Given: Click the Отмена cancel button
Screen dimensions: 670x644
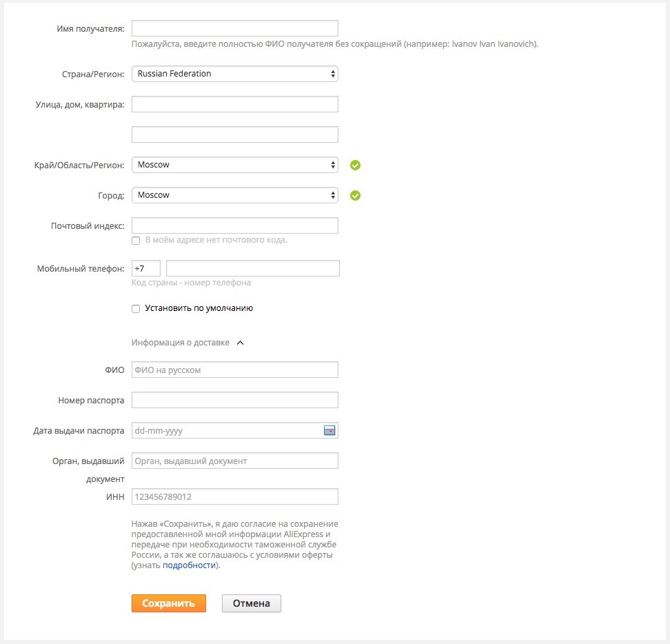Looking at the screenshot, I should coord(251,603).
